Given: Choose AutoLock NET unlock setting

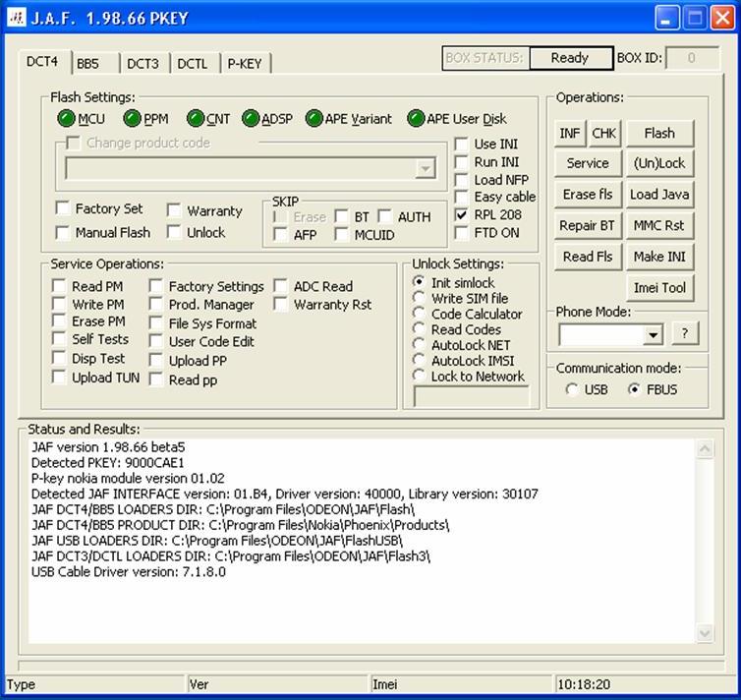Looking at the screenshot, I should [419, 344].
